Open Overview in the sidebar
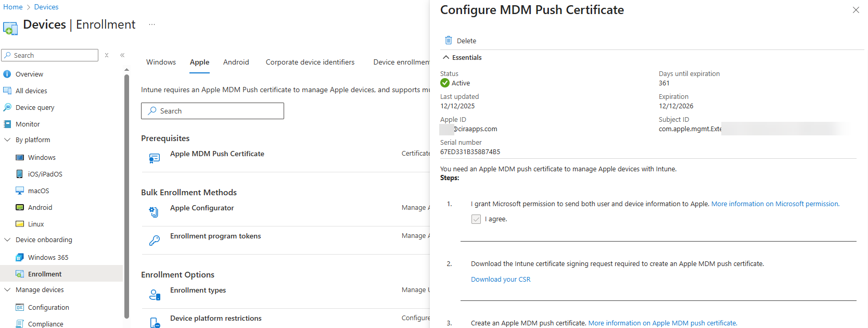Viewport: 868px width, 328px height. [x=29, y=74]
